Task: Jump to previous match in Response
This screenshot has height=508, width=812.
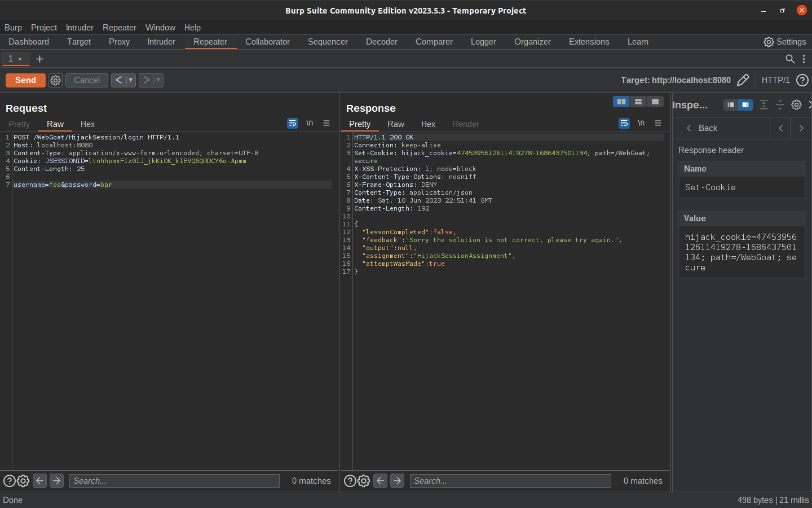Action: [381, 481]
